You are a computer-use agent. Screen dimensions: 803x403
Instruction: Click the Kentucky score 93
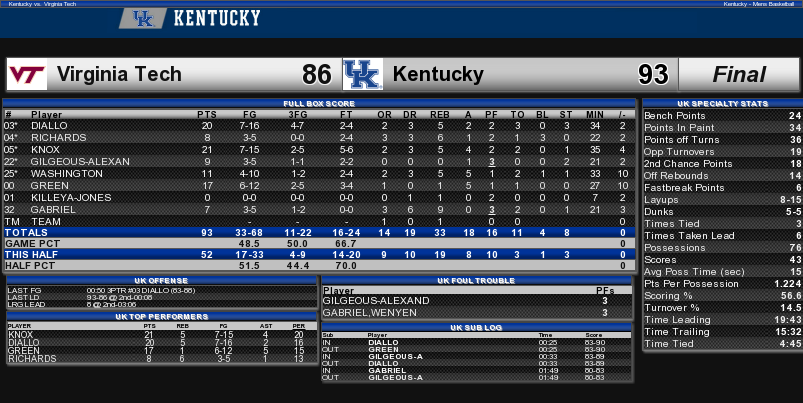[x=653, y=75]
